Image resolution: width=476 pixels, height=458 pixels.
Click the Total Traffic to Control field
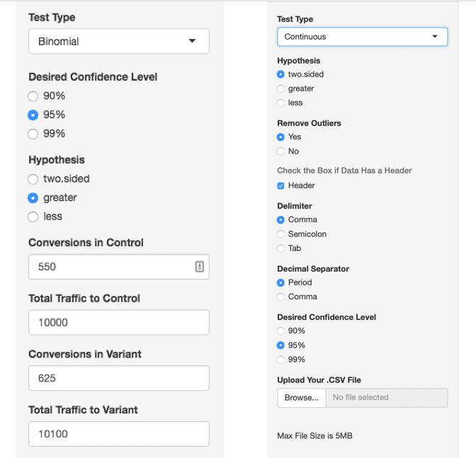(118, 322)
